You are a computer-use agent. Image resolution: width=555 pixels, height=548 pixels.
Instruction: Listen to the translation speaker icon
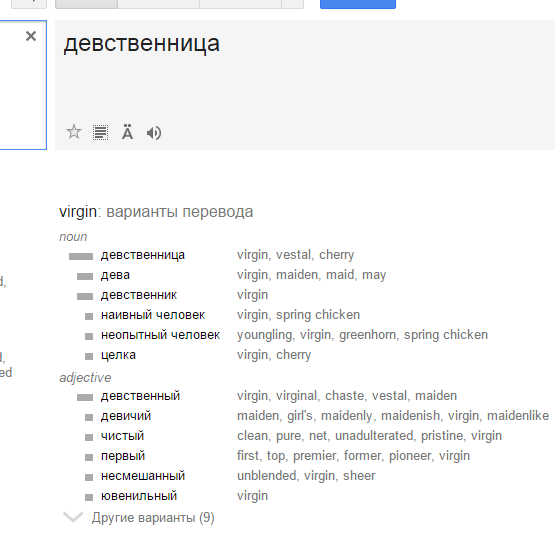(x=154, y=133)
